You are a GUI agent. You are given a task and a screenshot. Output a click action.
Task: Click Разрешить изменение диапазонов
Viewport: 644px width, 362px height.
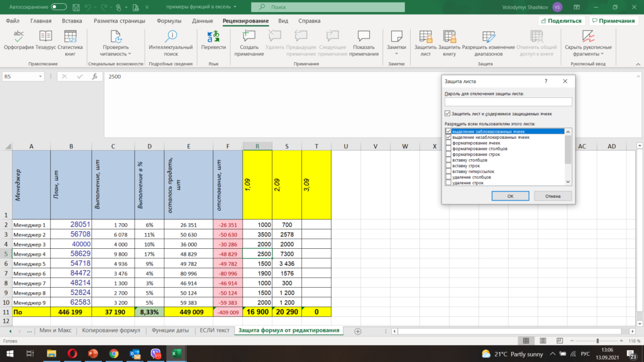[488, 43]
